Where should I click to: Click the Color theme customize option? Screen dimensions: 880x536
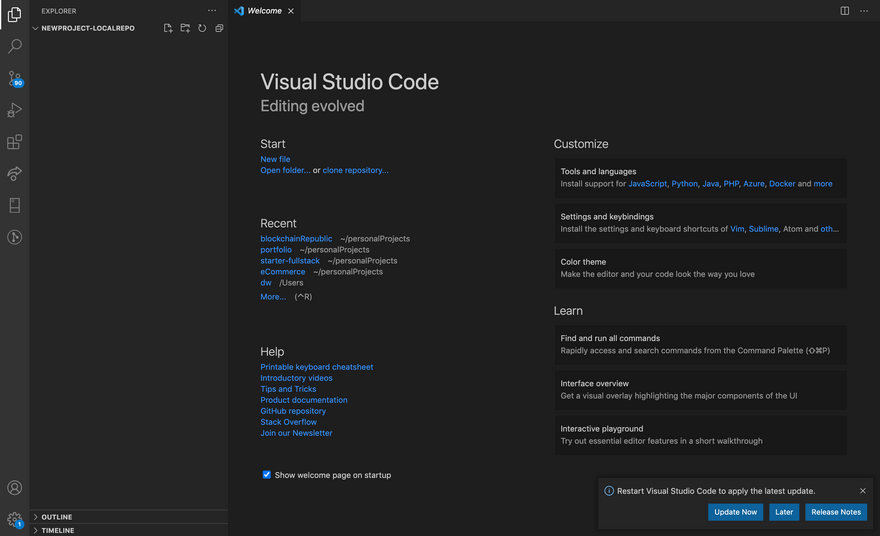[x=699, y=268]
